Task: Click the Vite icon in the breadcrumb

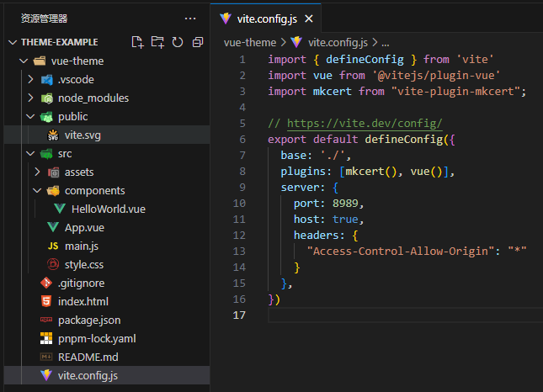Action: tap(296, 42)
